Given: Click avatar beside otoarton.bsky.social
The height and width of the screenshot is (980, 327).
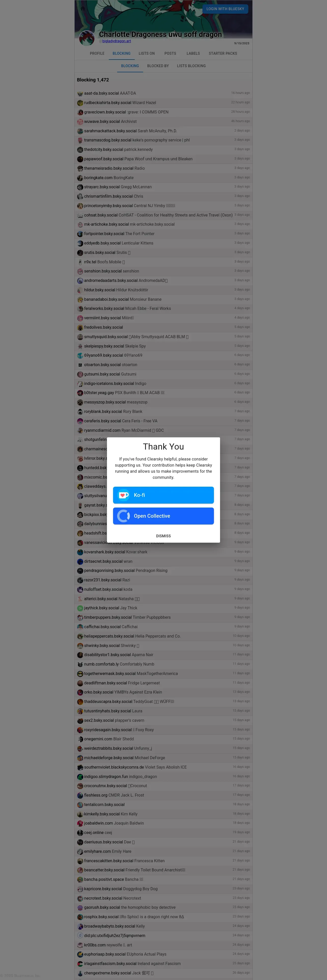Looking at the screenshot, I should pyautogui.click(x=80, y=365).
